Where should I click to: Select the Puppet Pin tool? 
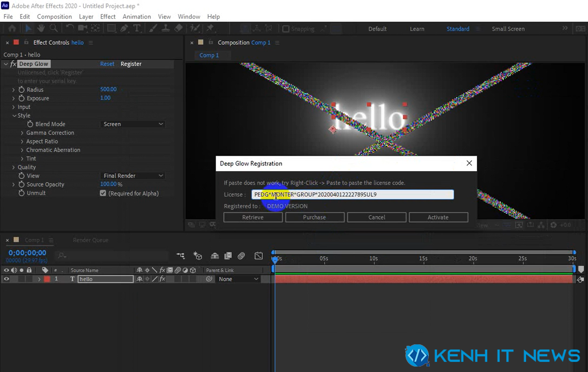pyautogui.click(x=210, y=28)
